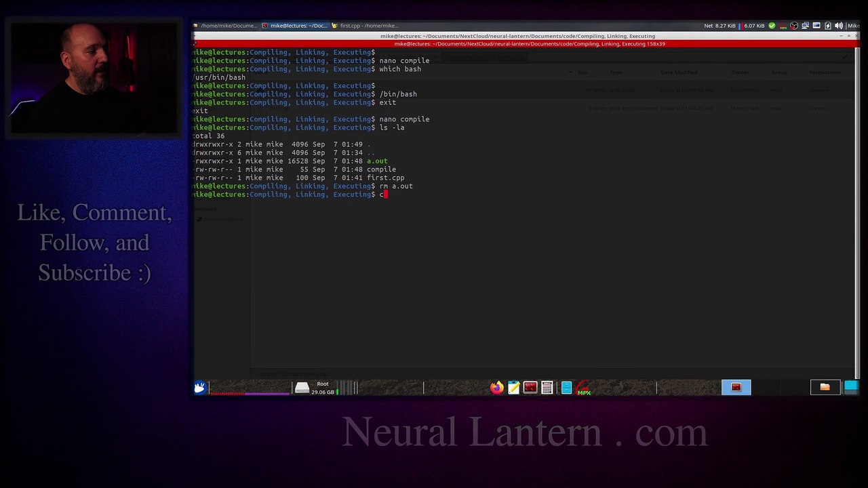This screenshot has width=868, height=488.
Task: Launch the red terminal icon in bottom panel
Action: (x=530, y=388)
